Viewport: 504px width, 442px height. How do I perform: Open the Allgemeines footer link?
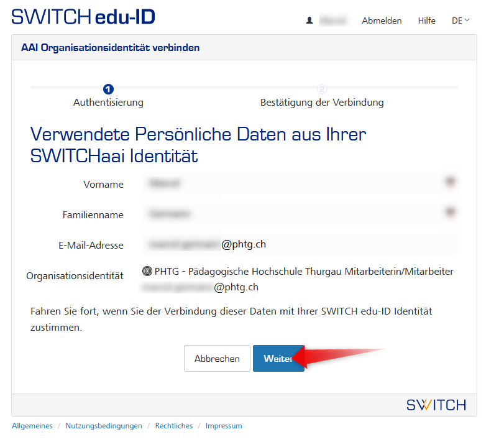32,426
